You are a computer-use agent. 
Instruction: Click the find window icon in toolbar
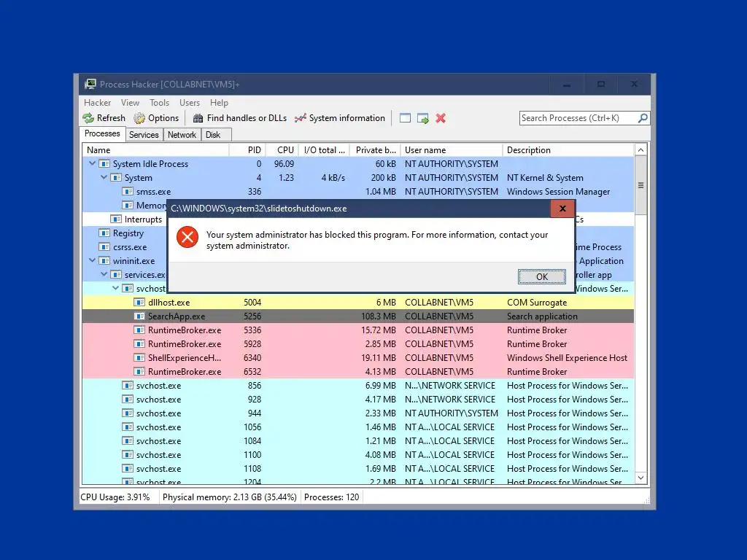pos(405,118)
